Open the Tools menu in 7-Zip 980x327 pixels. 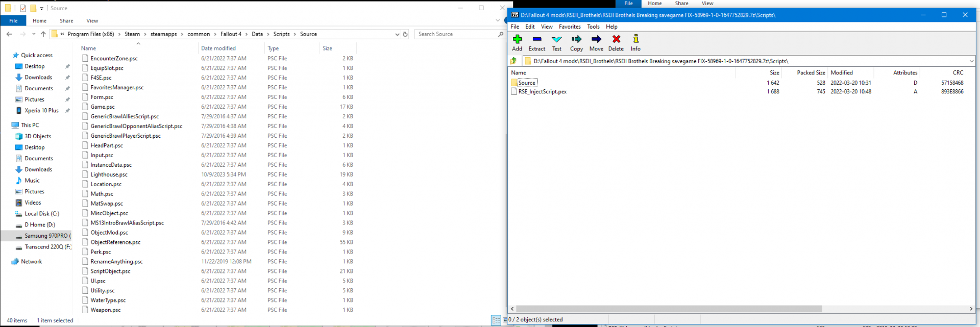click(x=593, y=27)
